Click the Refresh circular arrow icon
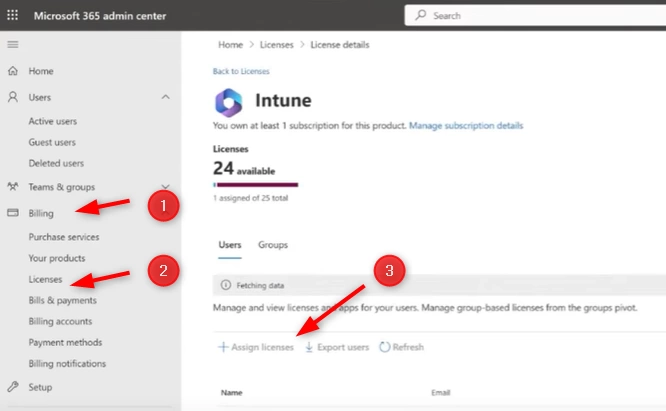Viewport: 666px width, 411px height. pyautogui.click(x=384, y=347)
